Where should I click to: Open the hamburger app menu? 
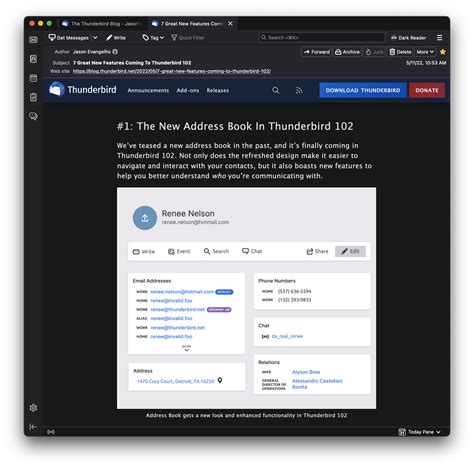point(440,38)
